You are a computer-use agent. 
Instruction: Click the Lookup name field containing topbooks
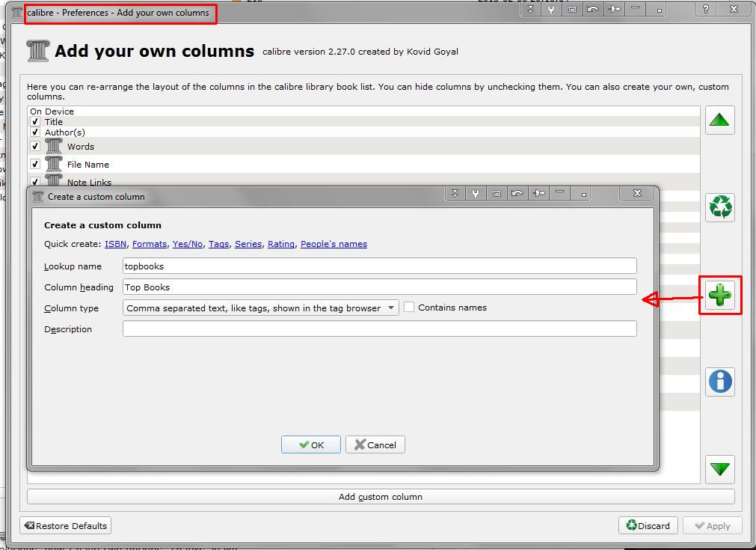pos(379,266)
